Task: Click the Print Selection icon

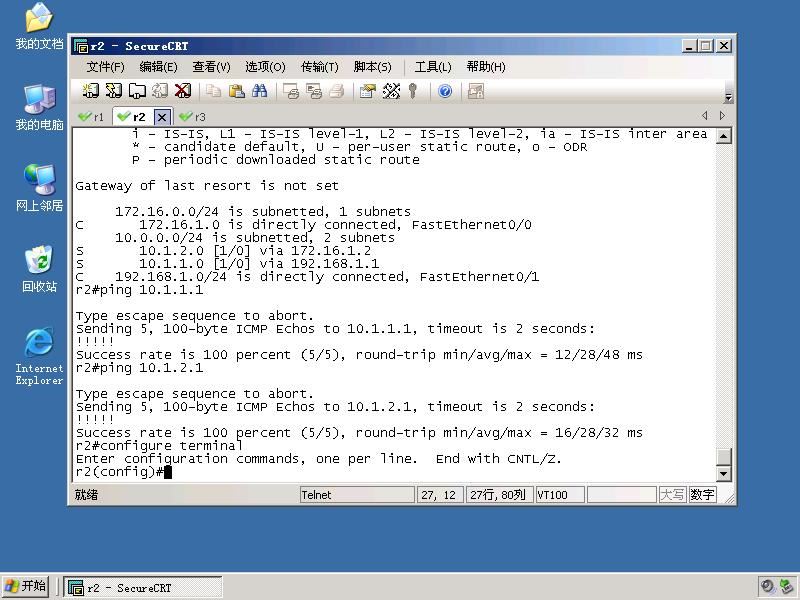Action: [314, 91]
